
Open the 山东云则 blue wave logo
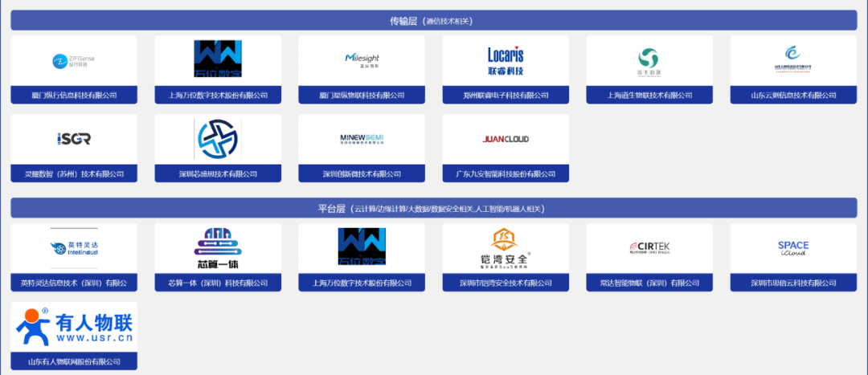[792, 61]
